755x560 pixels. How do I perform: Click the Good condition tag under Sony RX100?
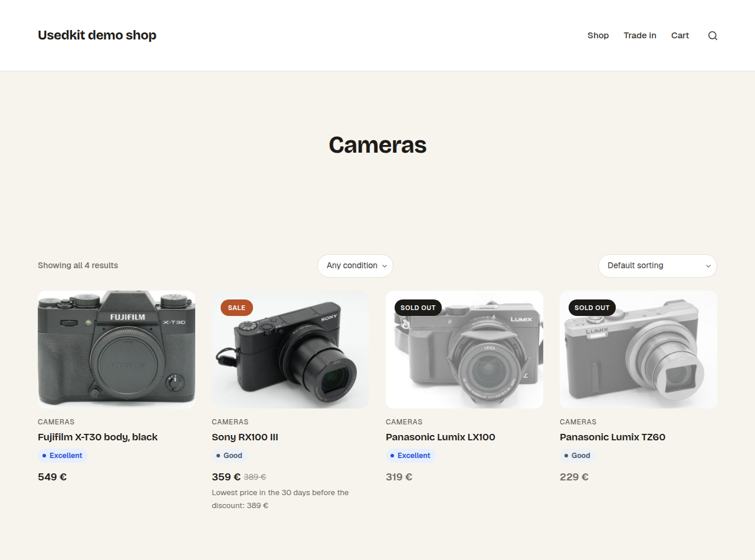(x=229, y=456)
